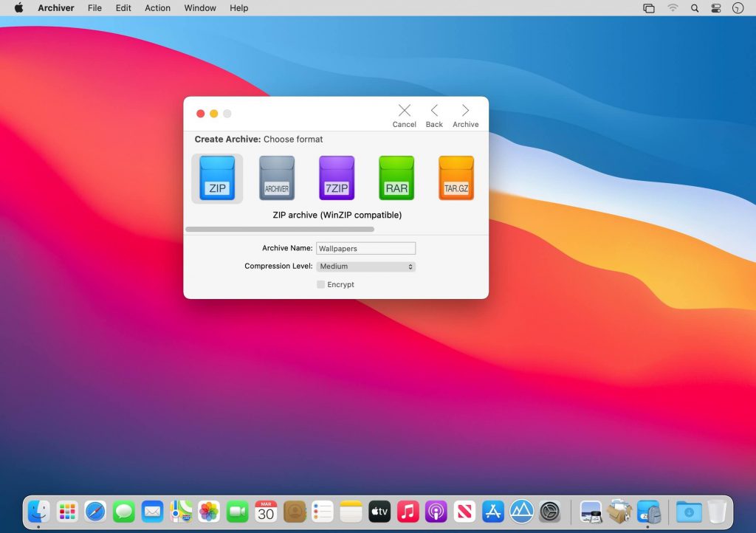Choose the 7ZIP format
Screen dimensions: 756x533
pos(337,177)
